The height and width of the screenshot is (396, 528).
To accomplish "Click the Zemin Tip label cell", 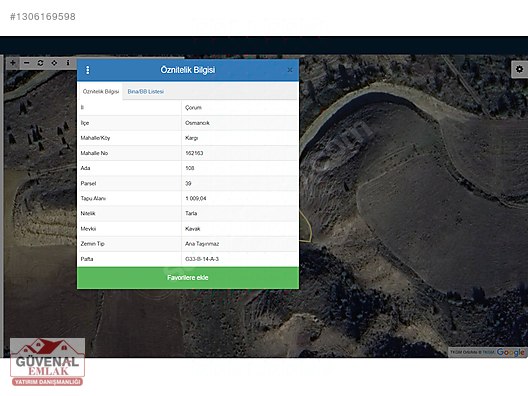I will point(129,244).
